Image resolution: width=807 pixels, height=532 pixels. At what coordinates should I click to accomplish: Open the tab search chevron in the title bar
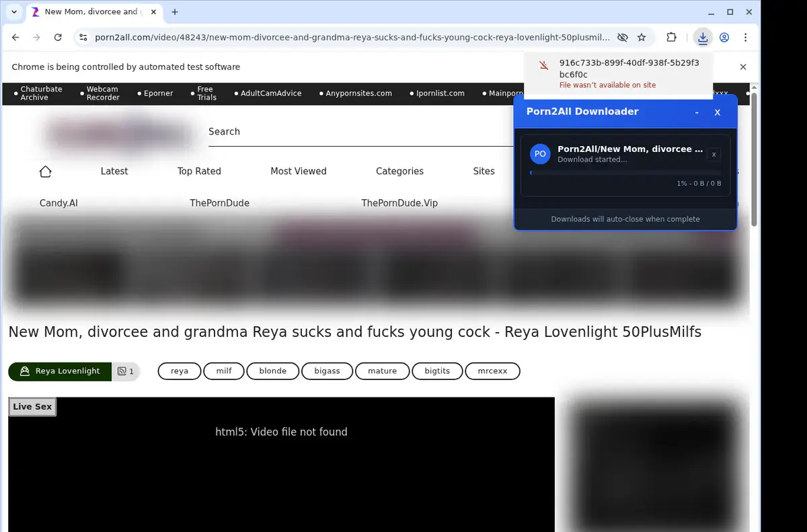tap(13, 12)
